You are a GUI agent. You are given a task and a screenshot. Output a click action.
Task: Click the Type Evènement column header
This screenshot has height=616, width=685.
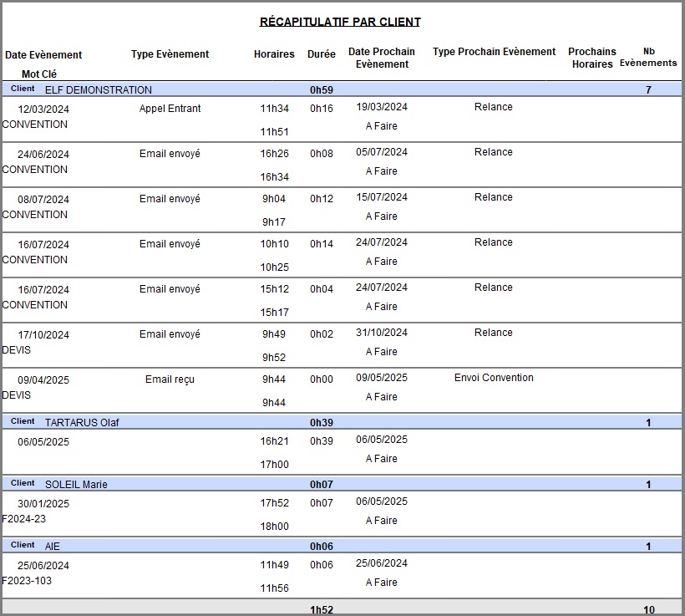(170, 54)
